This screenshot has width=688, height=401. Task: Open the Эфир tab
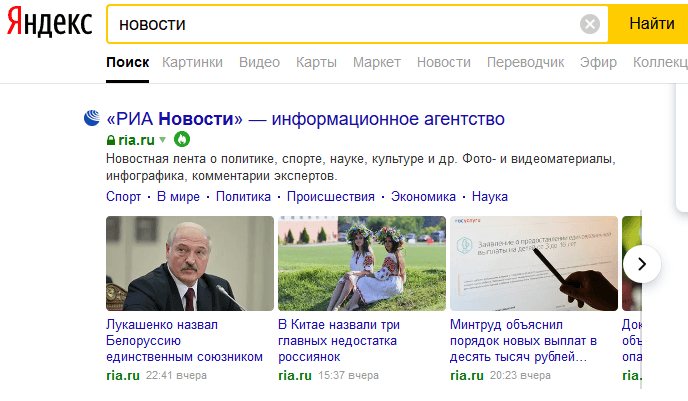coord(598,62)
